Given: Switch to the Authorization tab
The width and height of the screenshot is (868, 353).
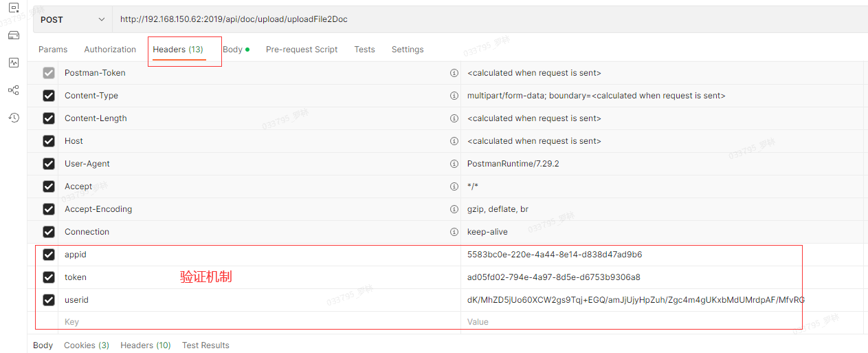Looking at the screenshot, I should pyautogui.click(x=110, y=50).
